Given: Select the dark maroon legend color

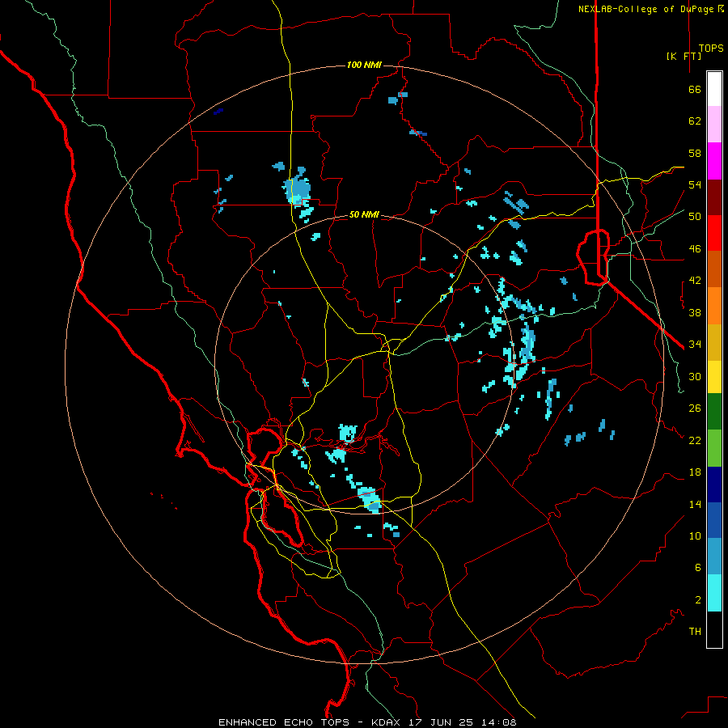Looking at the screenshot, I should [714, 197].
